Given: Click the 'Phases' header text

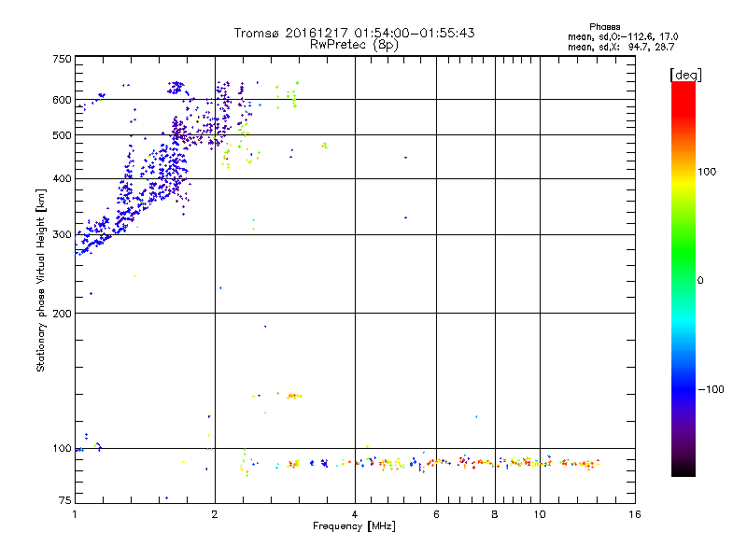Looking at the screenshot, I should coord(604,27).
